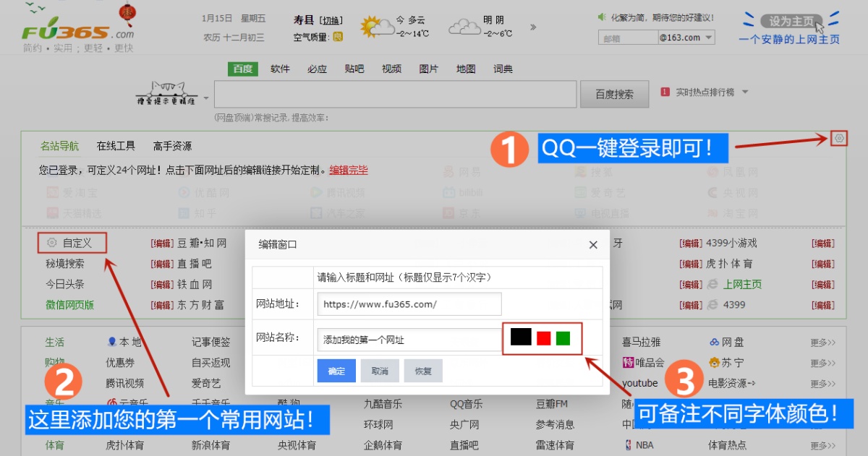
Task: Click the 编辑完毕 link
Action: [x=349, y=171]
